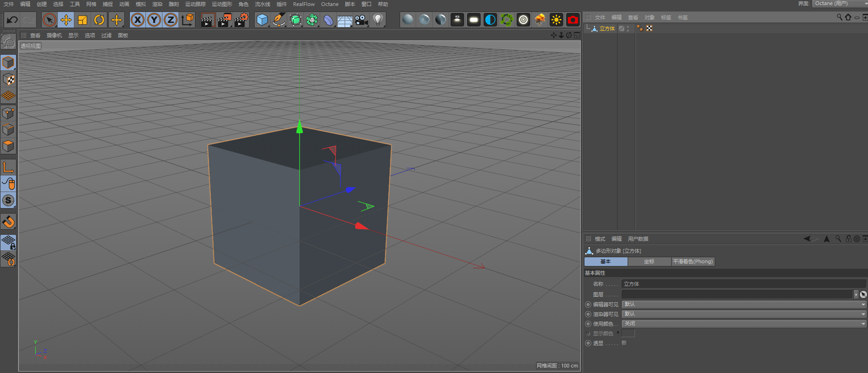The width and height of the screenshot is (868, 373).
Task: Toggle the Enable Axis L icon
Action: pos(8,167)
